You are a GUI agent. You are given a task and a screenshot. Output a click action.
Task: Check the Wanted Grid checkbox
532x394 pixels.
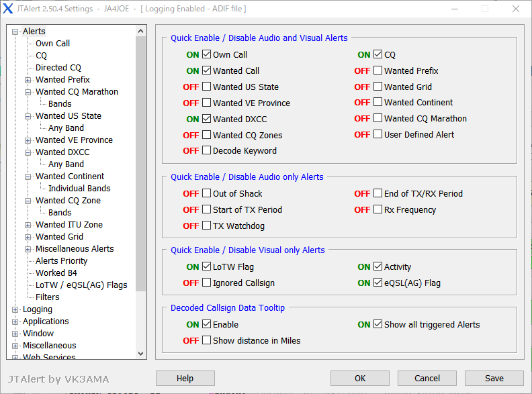(378, 87)
